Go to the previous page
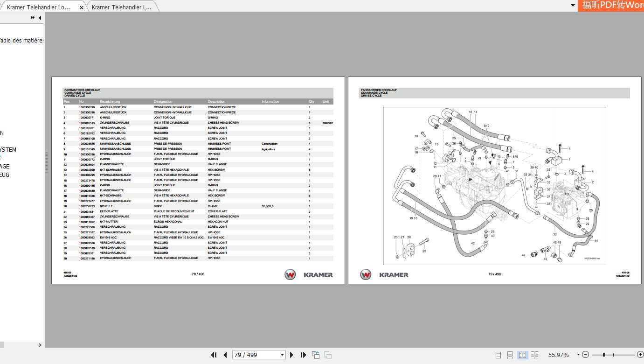 click(x=225, y=355)
